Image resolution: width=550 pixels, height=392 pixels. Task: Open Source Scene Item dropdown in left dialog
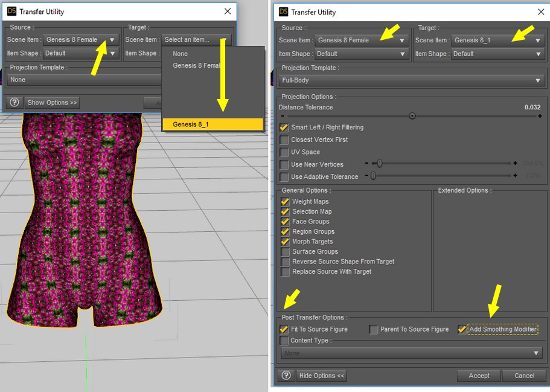click(81, 40)
